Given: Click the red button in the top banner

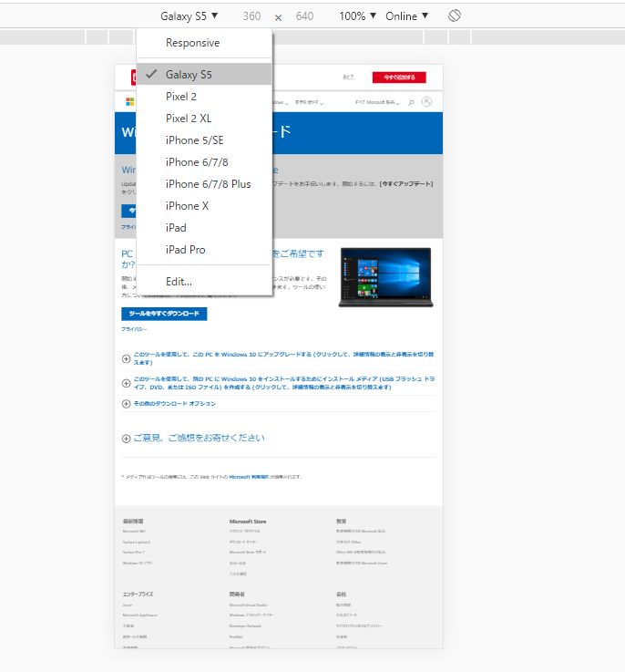Looking at the screenshot, I should tap(399, 78).
